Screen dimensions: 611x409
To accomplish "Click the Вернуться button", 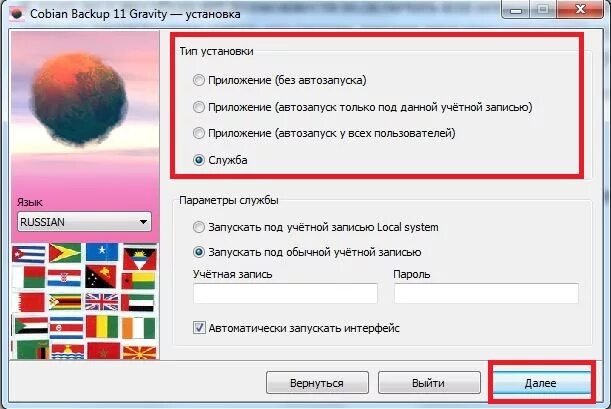I will click(317, 383).
